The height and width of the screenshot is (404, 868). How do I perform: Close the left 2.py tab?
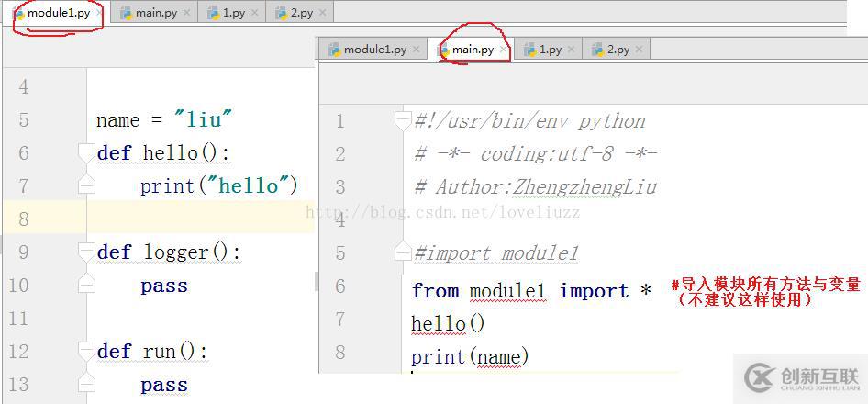pos(322,13)
